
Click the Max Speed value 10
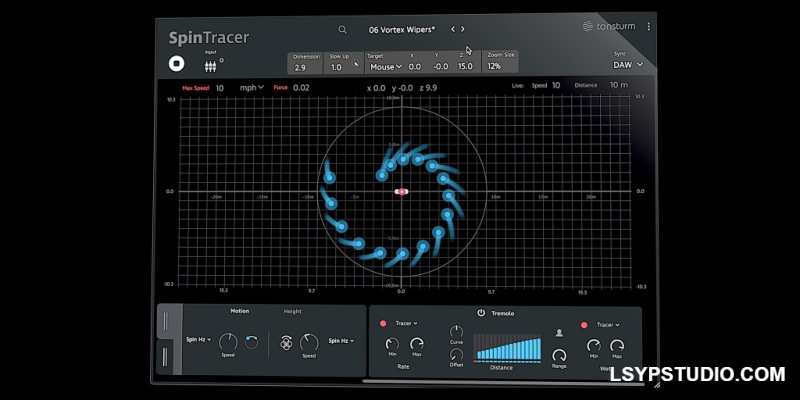pos(219,88)
